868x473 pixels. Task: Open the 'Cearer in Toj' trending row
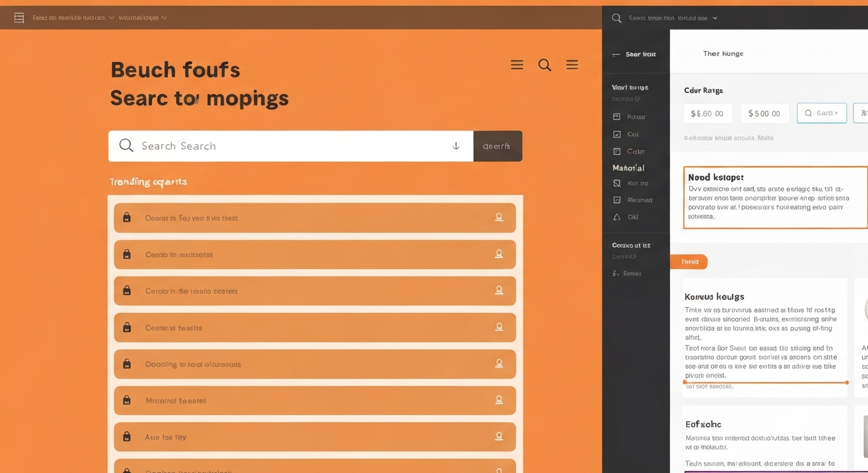tap(315, 217)
